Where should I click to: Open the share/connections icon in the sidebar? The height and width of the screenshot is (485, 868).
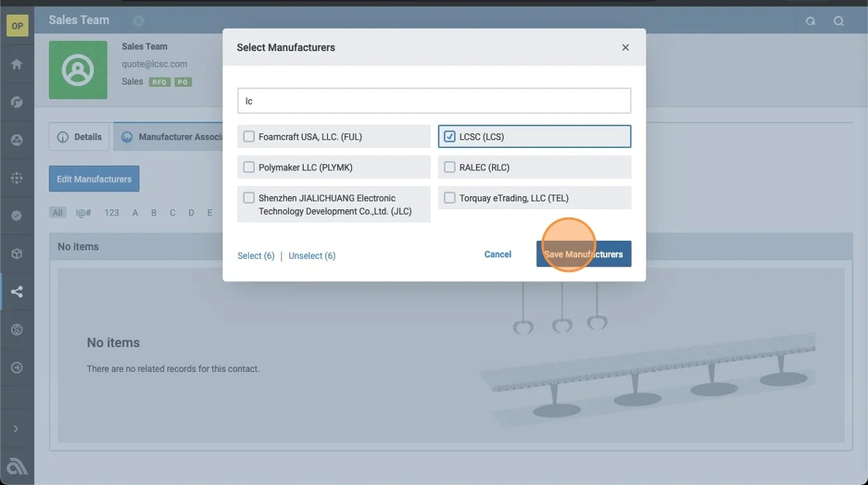pos(16,292)
